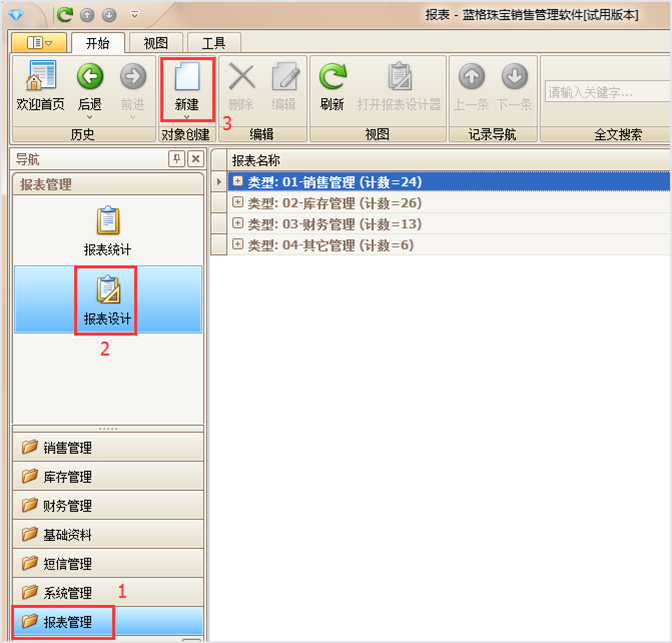The height and width of the screenshot is (643, 672).
Task: Close the 导航 navigation panel
Action: [195, 159]
